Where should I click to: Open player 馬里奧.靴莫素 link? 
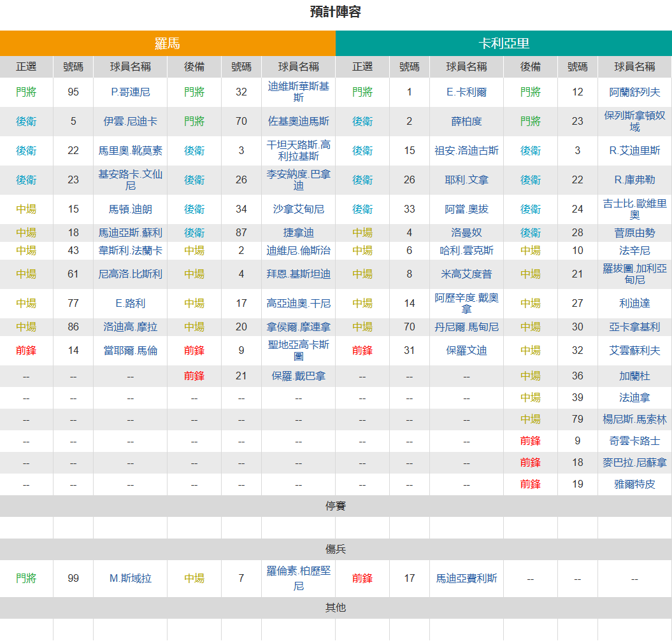(x=131, y=151)
